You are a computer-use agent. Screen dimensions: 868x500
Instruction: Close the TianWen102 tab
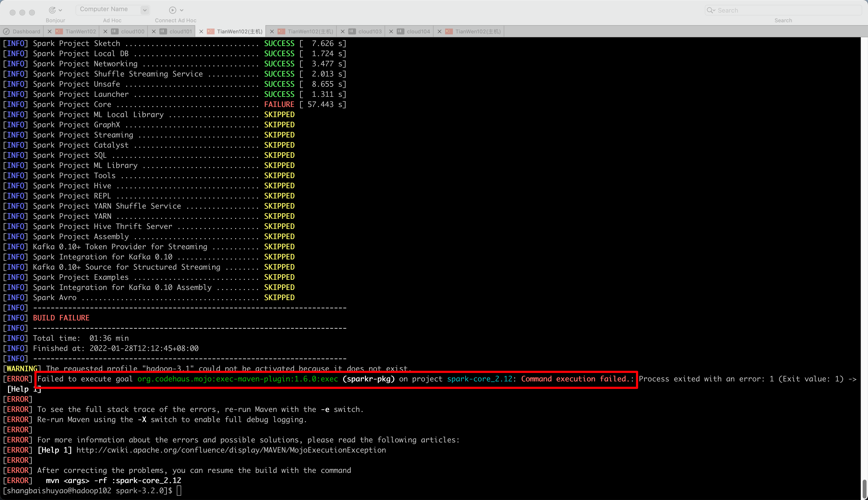49,32
